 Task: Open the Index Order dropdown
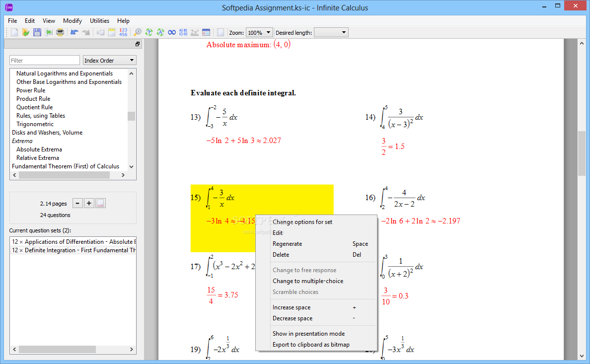pyautogui.click(x=109, y=60)
